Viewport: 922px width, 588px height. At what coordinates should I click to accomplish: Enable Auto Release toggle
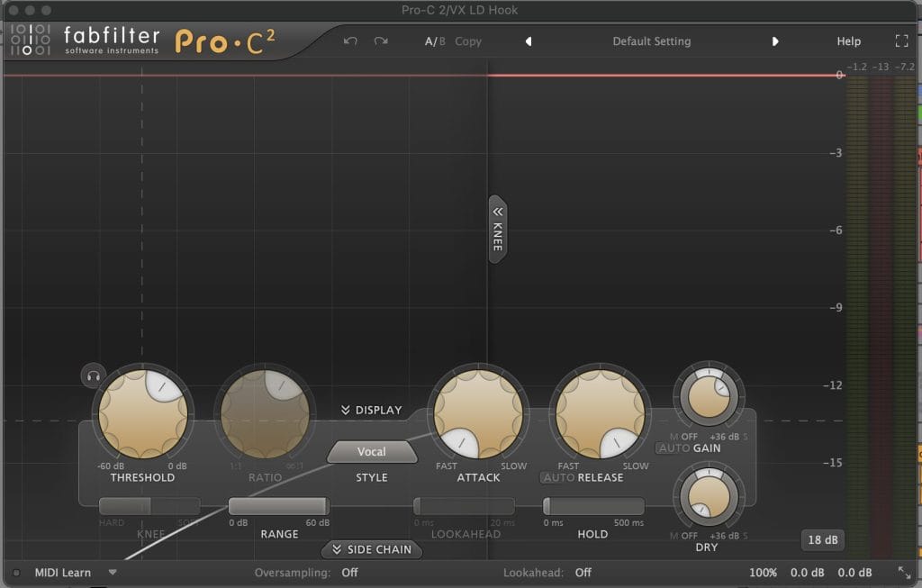tap(557, 477)
